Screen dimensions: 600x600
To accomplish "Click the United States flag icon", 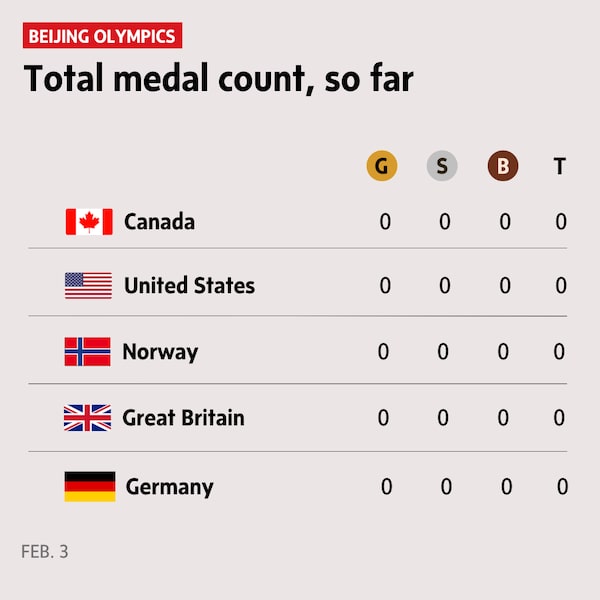I will tap(89, 286).
